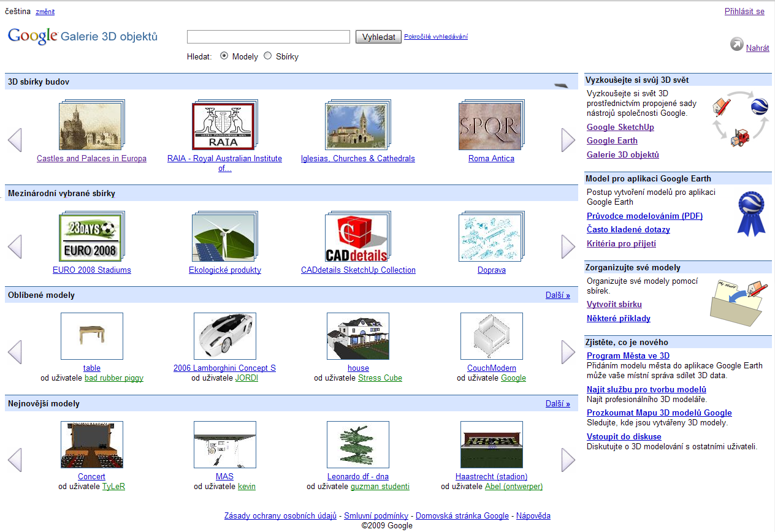775x532 pixels.
Task: Click left arrow in Nejnovější modely row
Action: click(15, 460)
